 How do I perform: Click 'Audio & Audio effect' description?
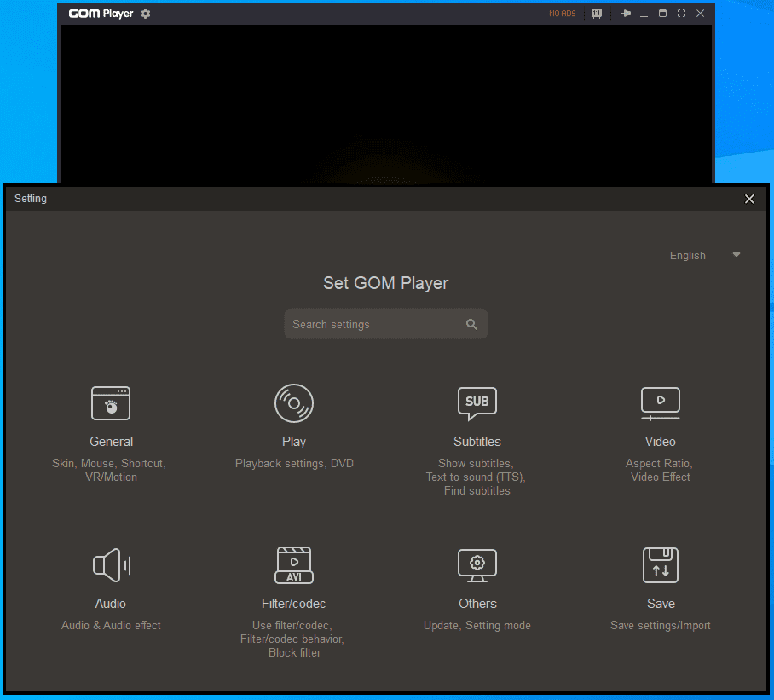point(111,625)
